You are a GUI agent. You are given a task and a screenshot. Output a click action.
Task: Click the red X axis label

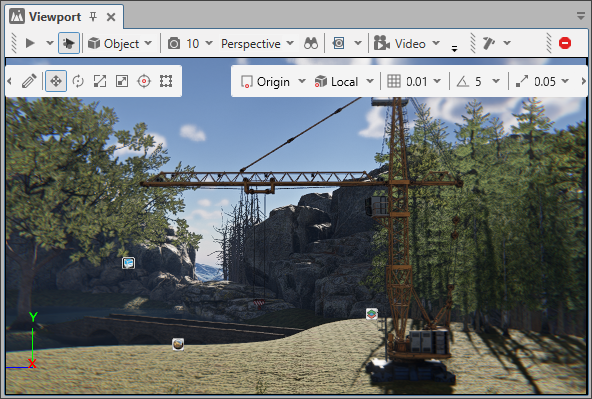32,364
